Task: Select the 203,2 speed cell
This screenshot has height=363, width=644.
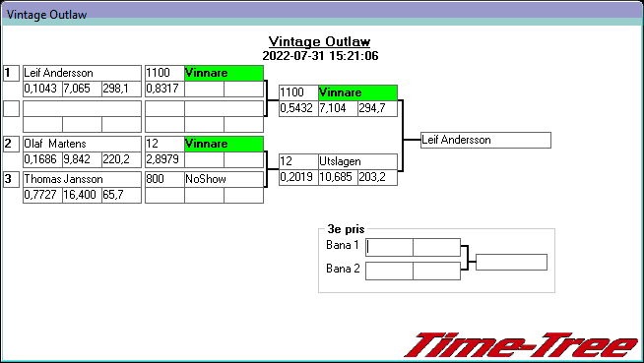Action: point(377,177)
